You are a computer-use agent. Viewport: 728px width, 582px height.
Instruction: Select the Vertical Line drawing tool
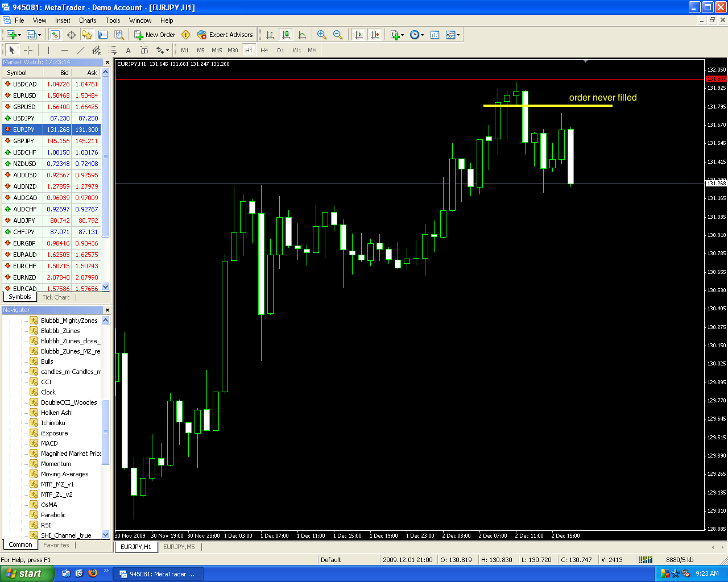48,50
